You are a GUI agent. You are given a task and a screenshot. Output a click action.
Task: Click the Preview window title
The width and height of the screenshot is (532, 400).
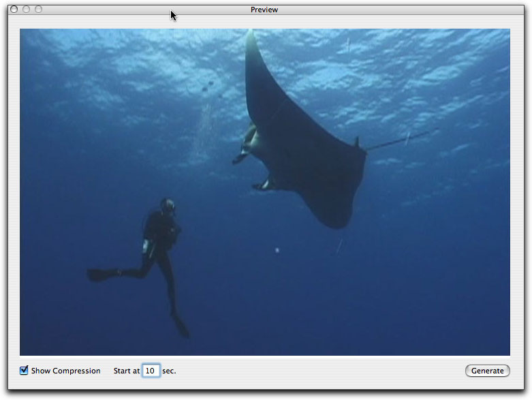tap(264, 10)
